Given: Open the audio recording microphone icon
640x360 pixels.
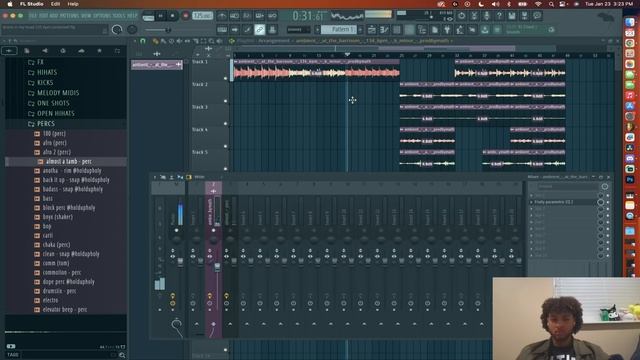Looking at the screenshot, I should [487, 16].
